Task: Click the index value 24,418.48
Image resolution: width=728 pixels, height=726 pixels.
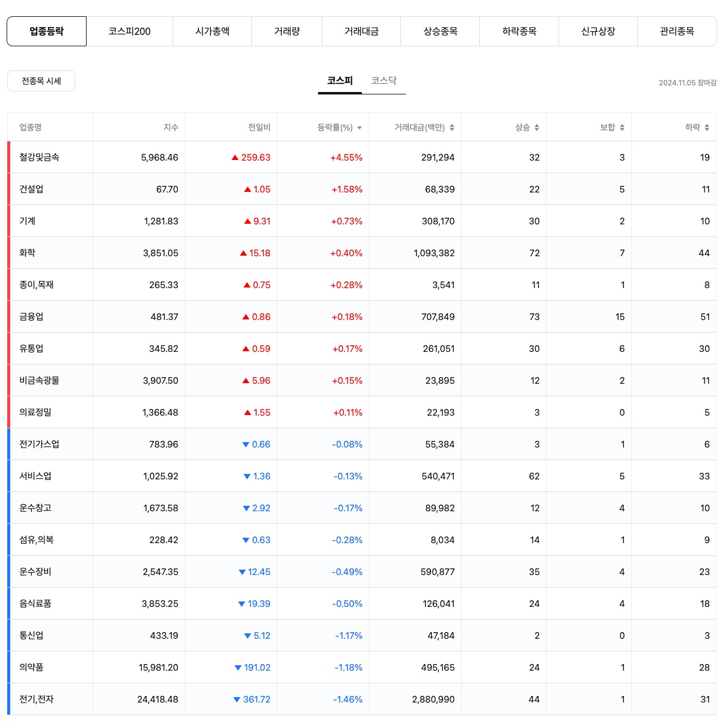Action: (x=158, y=700)
